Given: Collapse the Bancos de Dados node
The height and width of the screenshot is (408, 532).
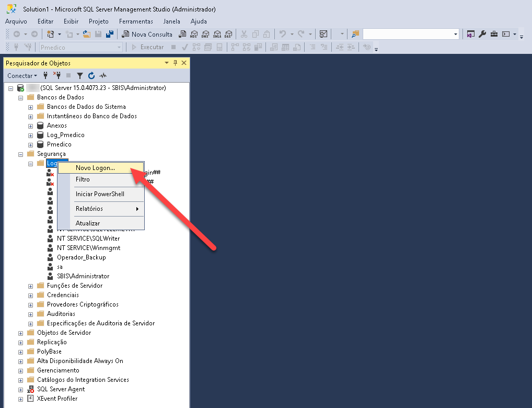Looking at the screenshot, I should (x=21, y=97).
